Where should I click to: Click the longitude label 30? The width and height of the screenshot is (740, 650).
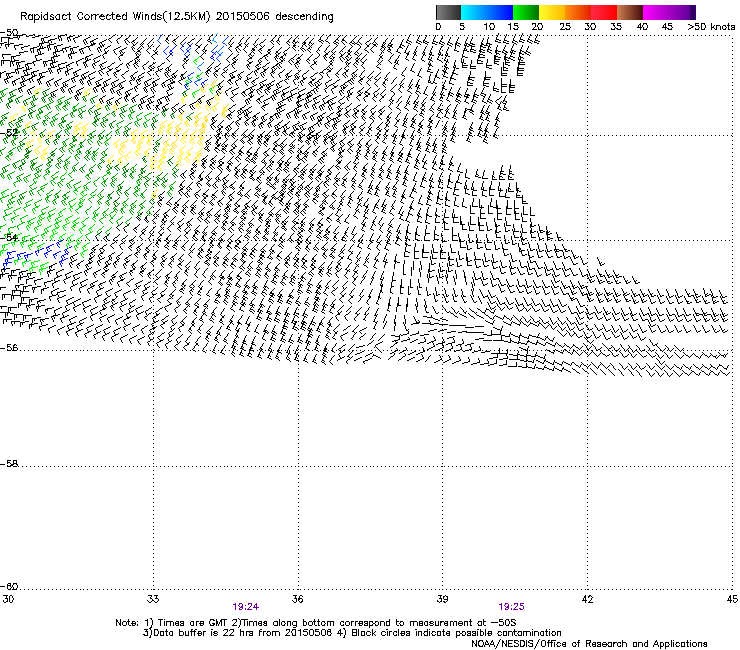8,599
